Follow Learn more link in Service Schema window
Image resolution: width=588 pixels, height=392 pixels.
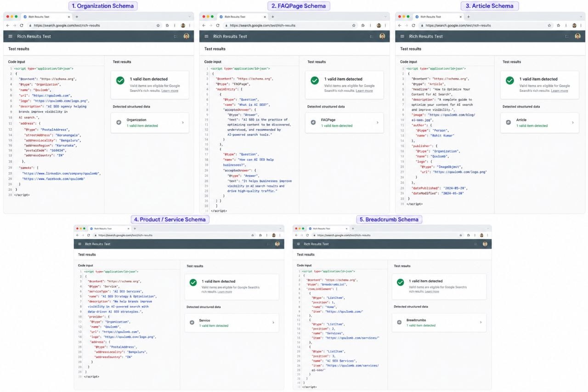(x=225, y=292)
